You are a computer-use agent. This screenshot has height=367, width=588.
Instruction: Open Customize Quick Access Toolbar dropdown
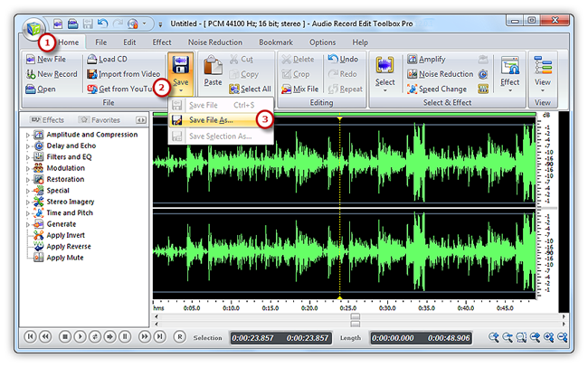tap(160, 24)
